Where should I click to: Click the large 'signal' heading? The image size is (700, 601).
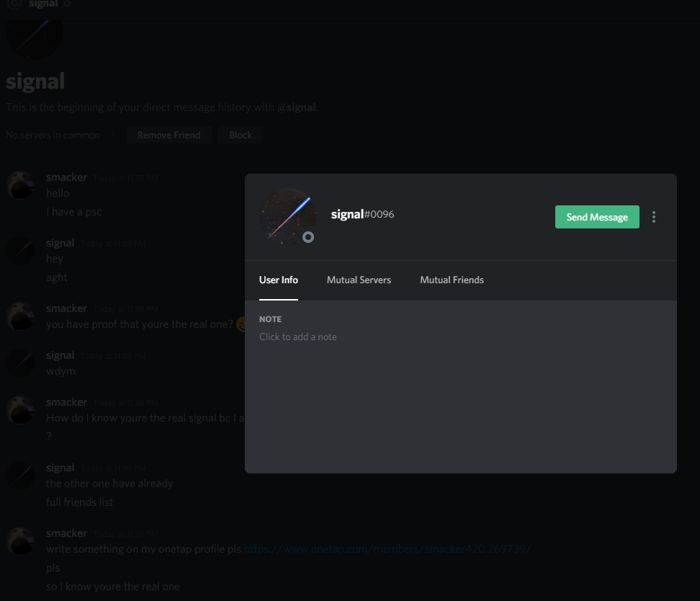click(x=35, y=81)
